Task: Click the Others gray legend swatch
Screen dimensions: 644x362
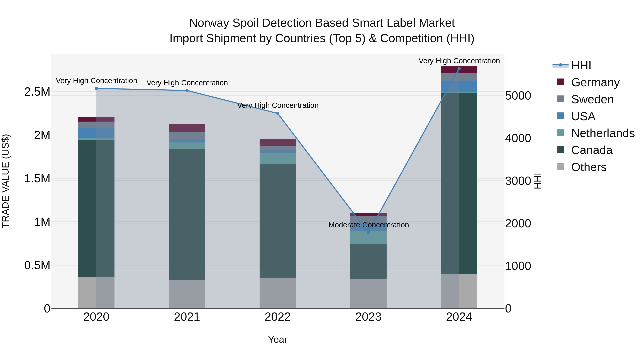Action: coord(560,166)
